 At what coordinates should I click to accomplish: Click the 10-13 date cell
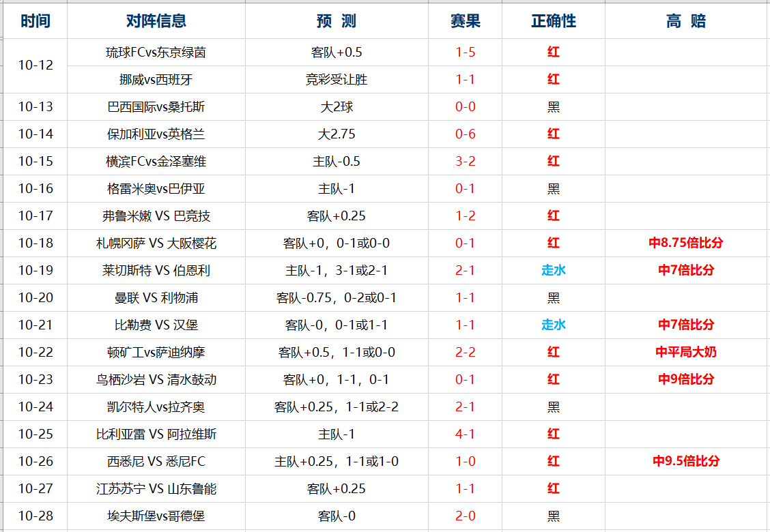coord(35,106)
